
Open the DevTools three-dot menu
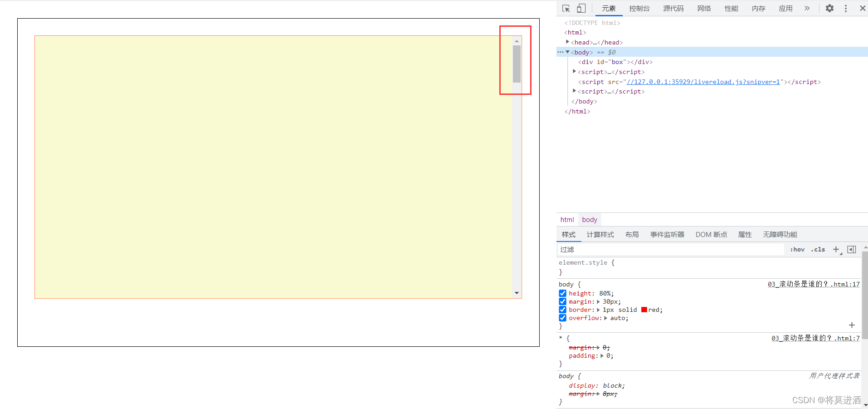coord(846,8)
